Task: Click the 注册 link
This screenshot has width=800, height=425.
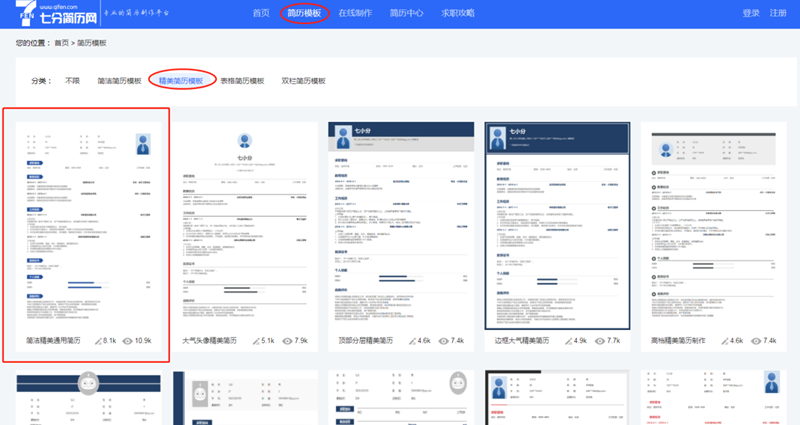Action: [778, 13]
